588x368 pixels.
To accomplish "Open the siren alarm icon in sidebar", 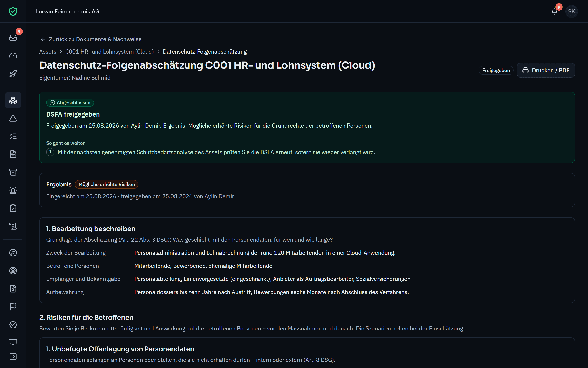I will (13, 190).
